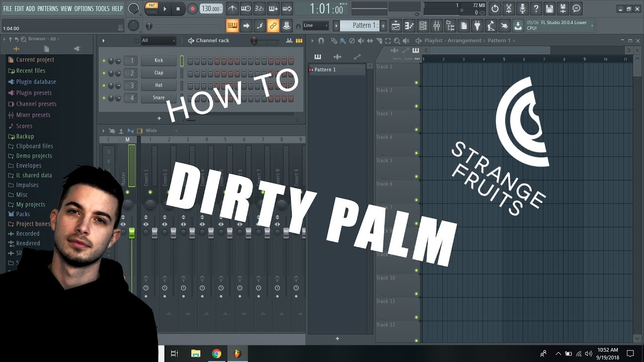The image size is (644, 362).
Task: Open the Packs folder in Browser
Action: click(23, 214)
